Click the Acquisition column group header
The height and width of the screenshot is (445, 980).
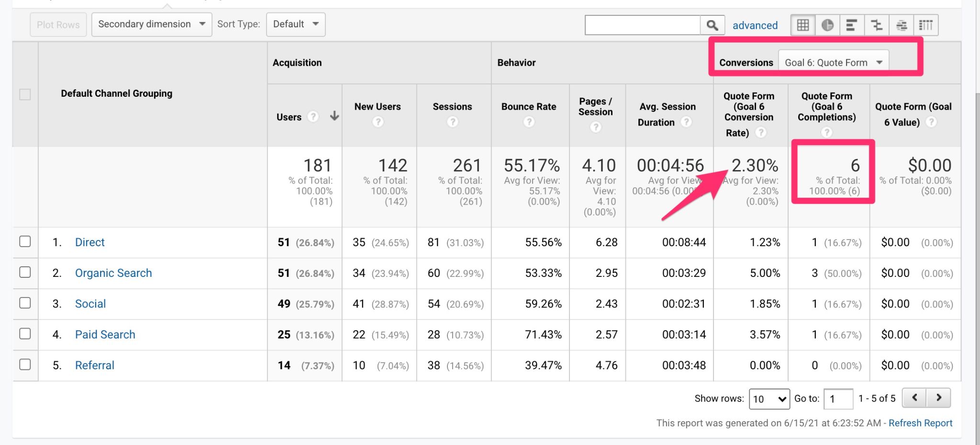[x=297, y=62]
